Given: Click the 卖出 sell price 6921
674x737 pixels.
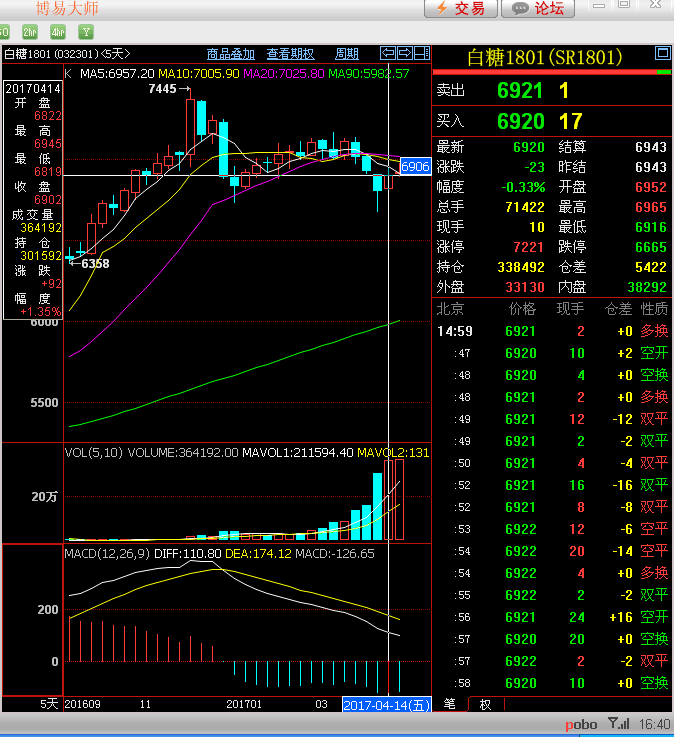Looking at the screenshot, I should pyautogui.click(x=520, y=91).
